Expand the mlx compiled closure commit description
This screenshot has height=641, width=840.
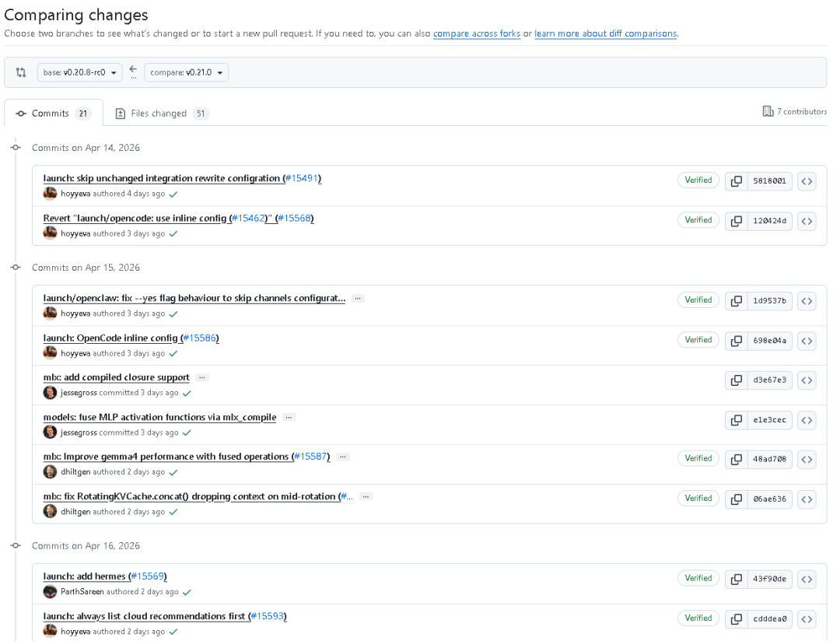pos(202,378)
